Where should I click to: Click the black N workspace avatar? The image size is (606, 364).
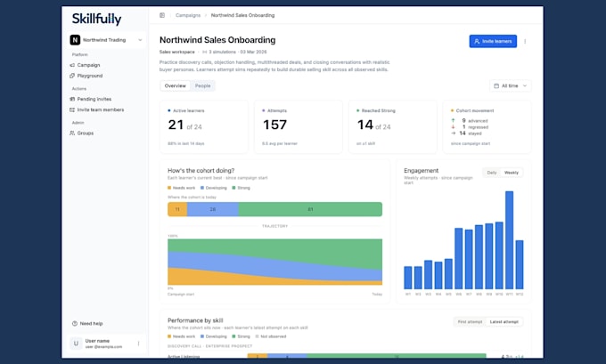[x=75, y=40]
